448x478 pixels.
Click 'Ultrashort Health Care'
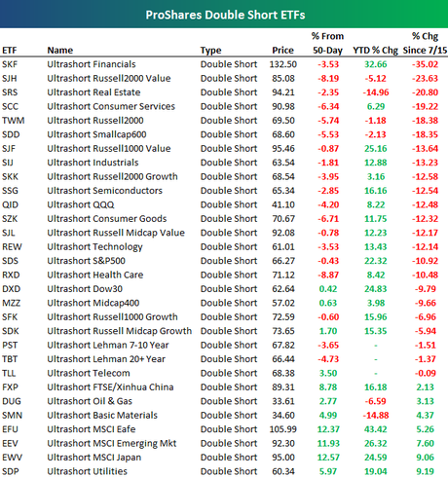95,275
